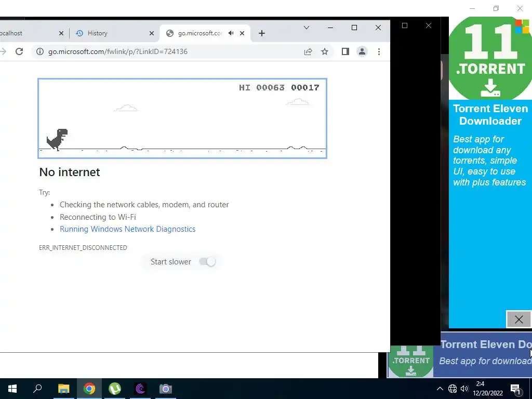The height and width of the screenshot is (399, 532).
Task: Bookmark this tab with star icon
Action: tap(325, 51)
